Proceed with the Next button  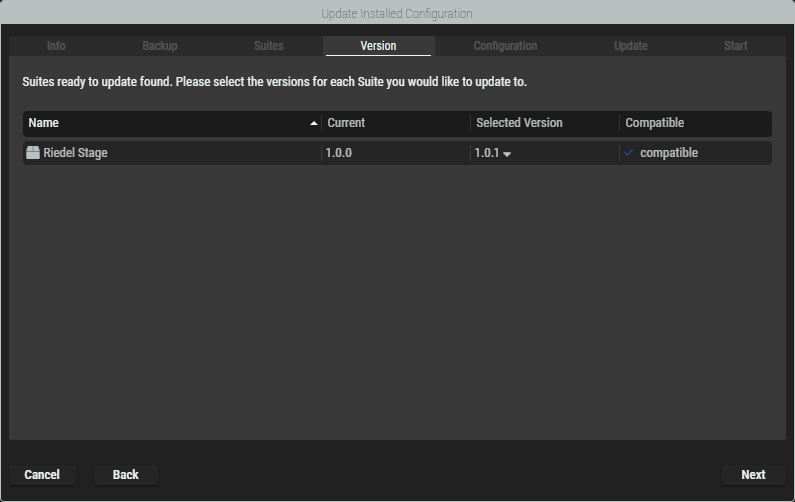point(753,475)
